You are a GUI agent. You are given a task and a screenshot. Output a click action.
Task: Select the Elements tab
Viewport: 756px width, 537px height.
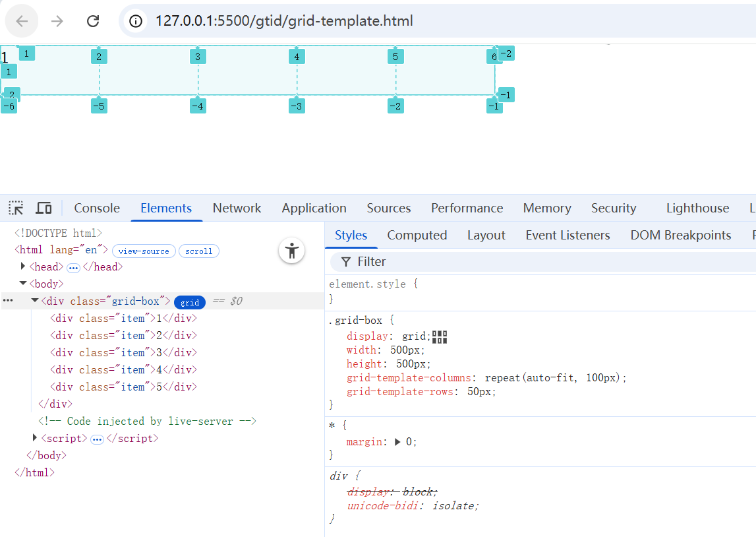click(166, 208)
